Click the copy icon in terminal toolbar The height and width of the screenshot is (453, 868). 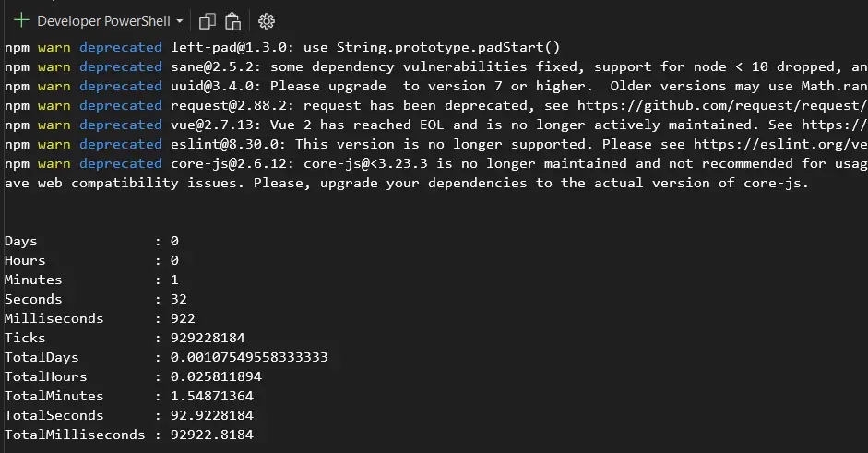[208, 20]
